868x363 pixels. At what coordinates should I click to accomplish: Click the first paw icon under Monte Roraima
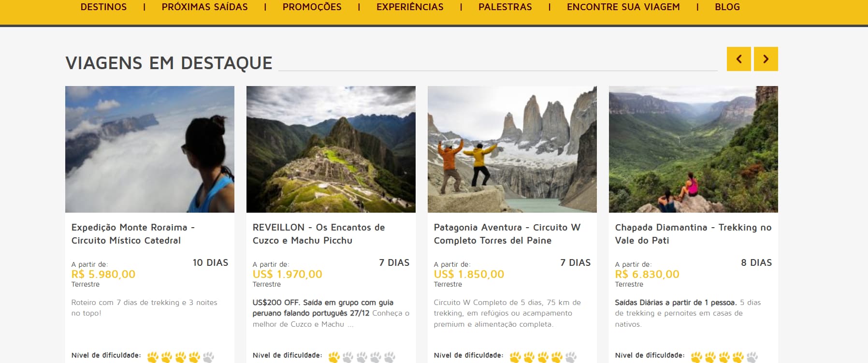tap(153, 357)
